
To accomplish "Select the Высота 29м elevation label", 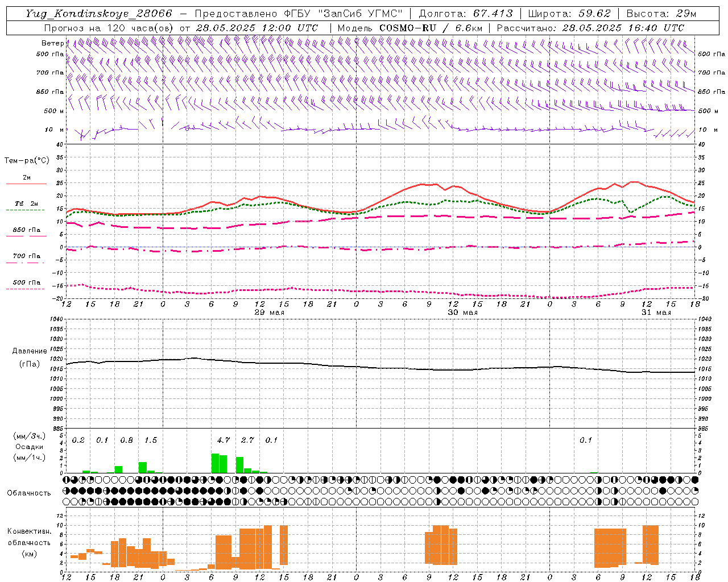I will click(661, 14).
